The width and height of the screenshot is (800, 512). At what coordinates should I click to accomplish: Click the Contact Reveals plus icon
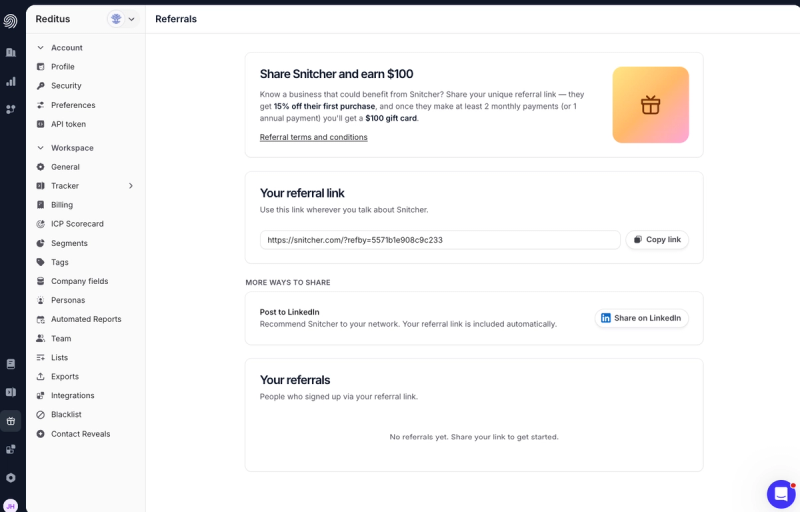(41, 434)
